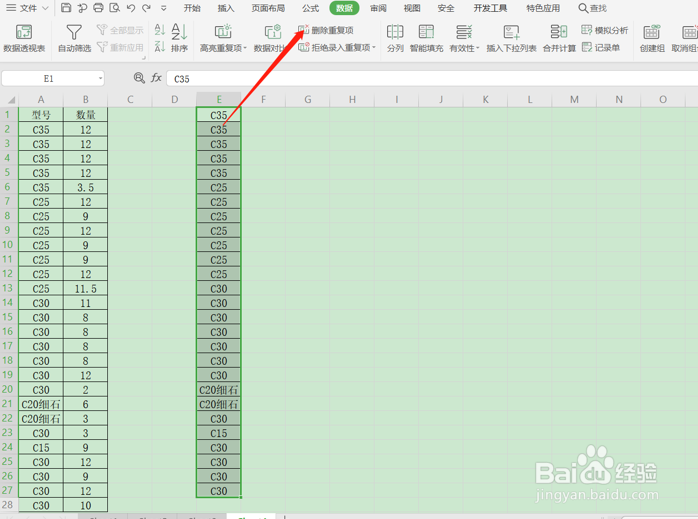Switch to the 开发工具 tab
698x519 pixels.
pyautogui.click(x=490, y=8)
